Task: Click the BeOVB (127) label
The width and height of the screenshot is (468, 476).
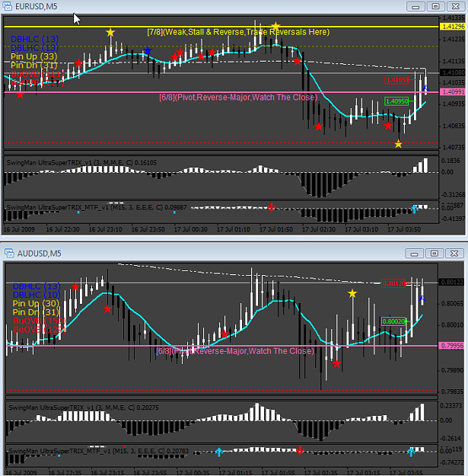Action: click(x=37, y=82)
